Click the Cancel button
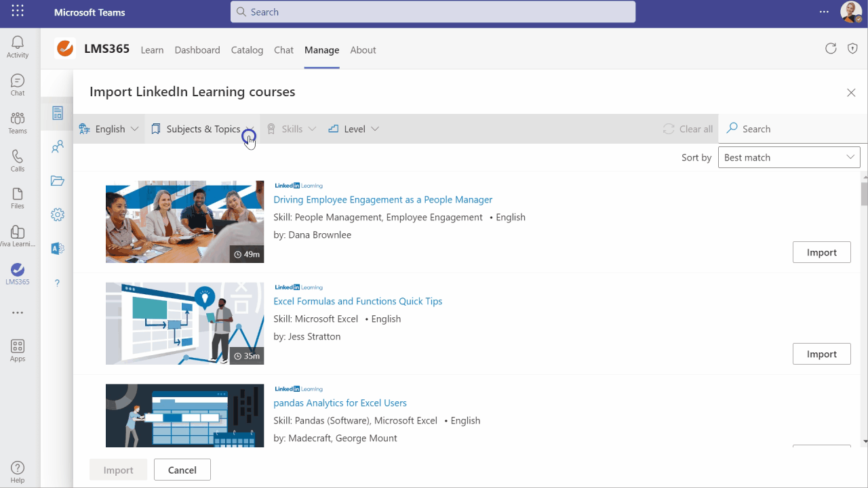868x488 pixels. 182,470
